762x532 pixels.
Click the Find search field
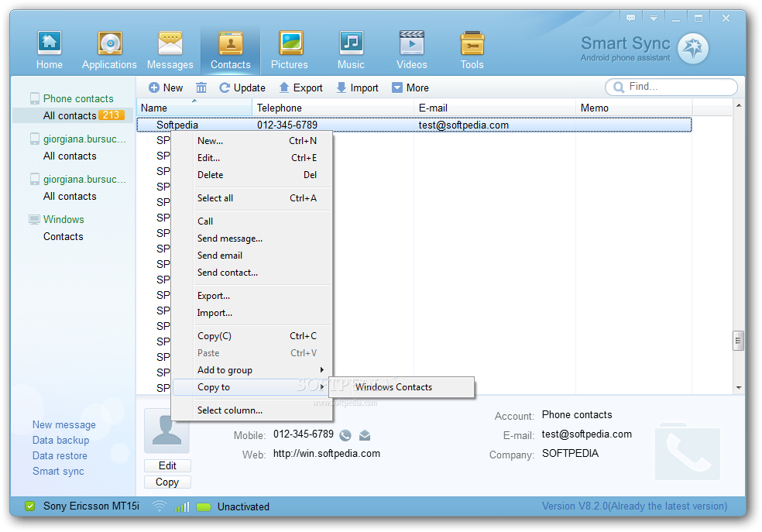pyautogui.click(x=671, y=87)
